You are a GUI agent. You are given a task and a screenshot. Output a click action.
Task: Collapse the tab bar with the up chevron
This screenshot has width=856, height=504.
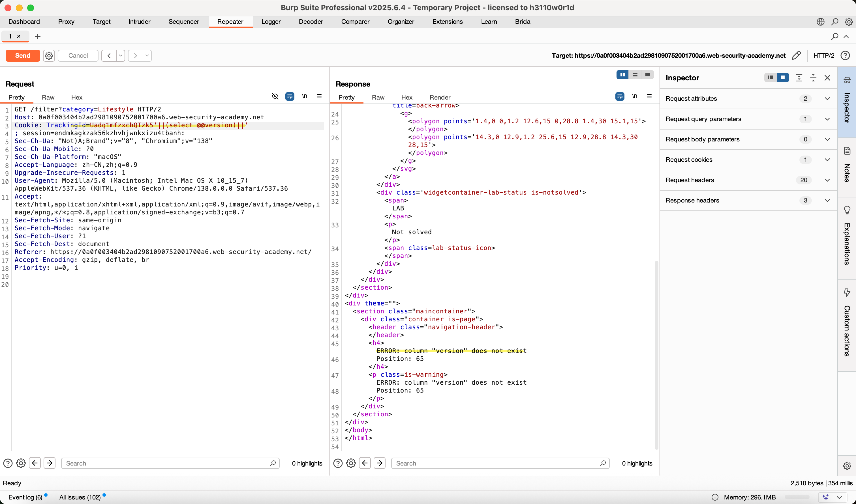(x=846, y=36)
